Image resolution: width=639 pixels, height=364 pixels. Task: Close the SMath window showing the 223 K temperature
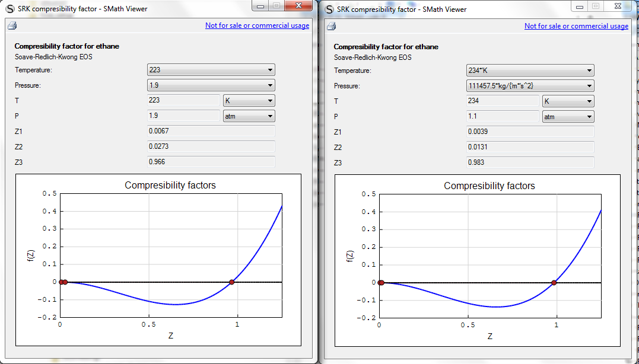tap(300, 5)
